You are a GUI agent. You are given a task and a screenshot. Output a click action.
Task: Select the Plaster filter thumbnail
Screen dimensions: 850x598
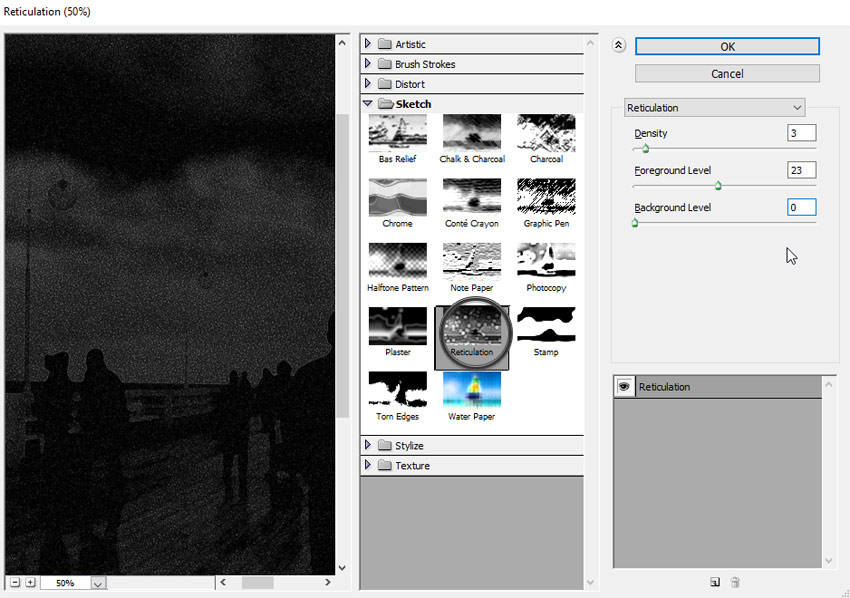click(x=397, y=325)
